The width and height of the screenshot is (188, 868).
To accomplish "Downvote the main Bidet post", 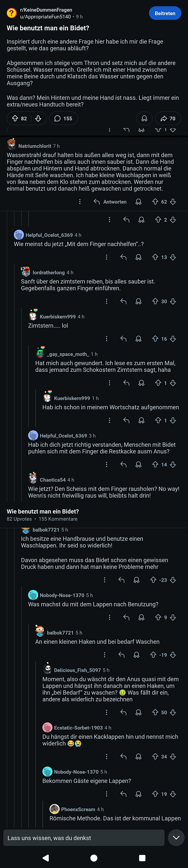I will [38, 118].
